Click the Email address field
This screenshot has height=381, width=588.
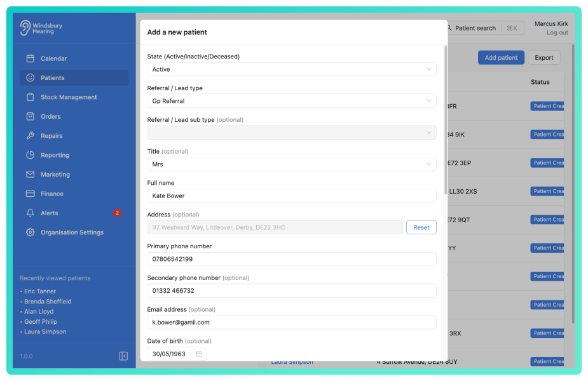point(291,322)
